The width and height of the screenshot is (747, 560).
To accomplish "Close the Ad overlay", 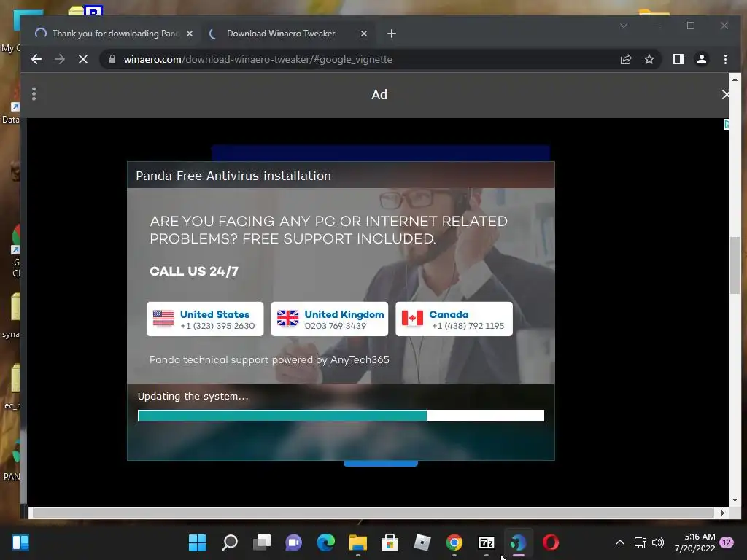I will click(x=724, y=95).
